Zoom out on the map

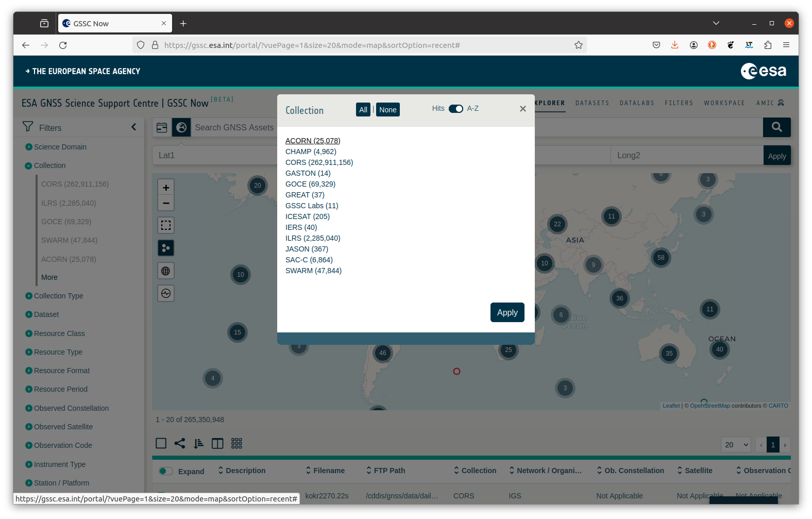[x=166, y=203]
